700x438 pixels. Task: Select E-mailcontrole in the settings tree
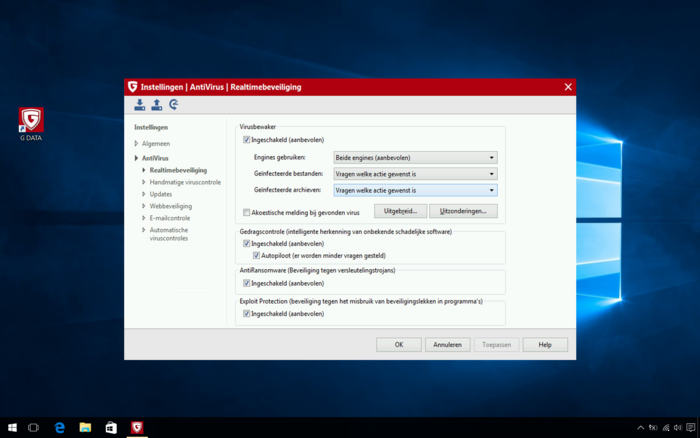pyautogui.click(x=170, y=218)
